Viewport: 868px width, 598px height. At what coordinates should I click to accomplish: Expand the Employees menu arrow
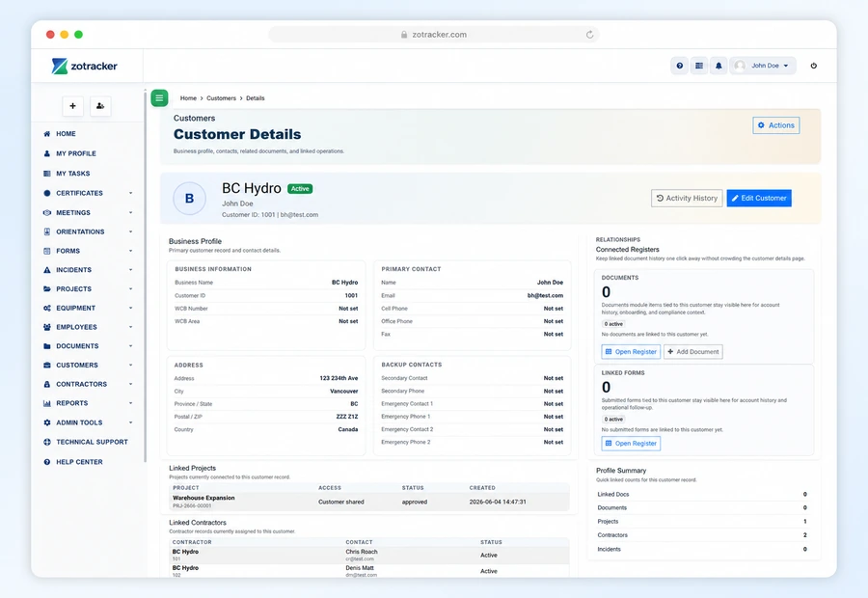pyautogui.click(x=130, y=327)
